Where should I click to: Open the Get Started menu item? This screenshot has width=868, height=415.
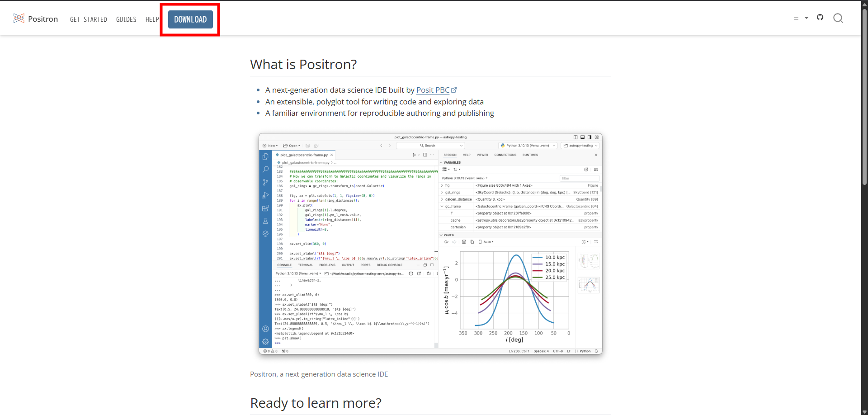click(x=89, y=19)
